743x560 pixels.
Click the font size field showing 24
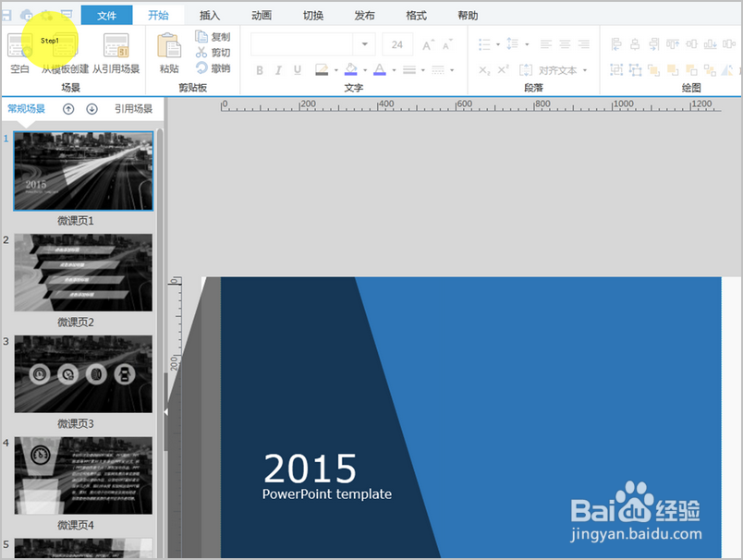point(397,44)
